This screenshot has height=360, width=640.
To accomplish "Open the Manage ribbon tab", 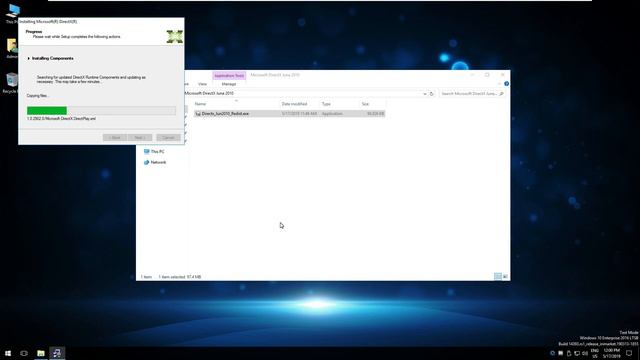I will 229,84.
